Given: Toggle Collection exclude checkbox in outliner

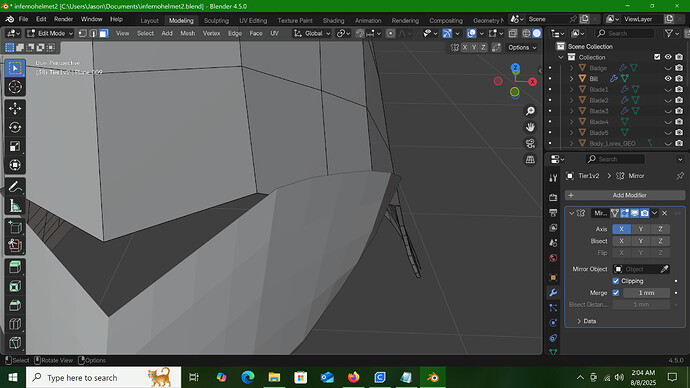Looking at the screenshot, I should (x=657, y=57).
